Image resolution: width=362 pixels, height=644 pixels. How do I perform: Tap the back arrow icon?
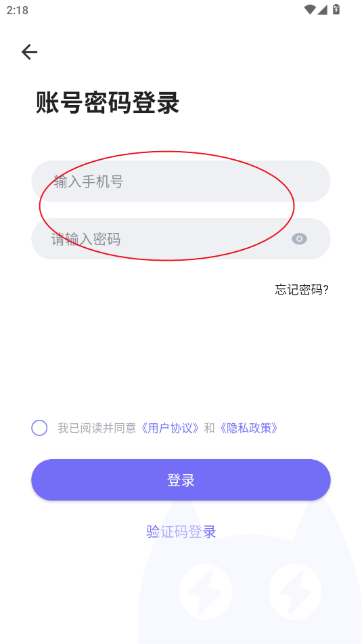coord(29,52)
